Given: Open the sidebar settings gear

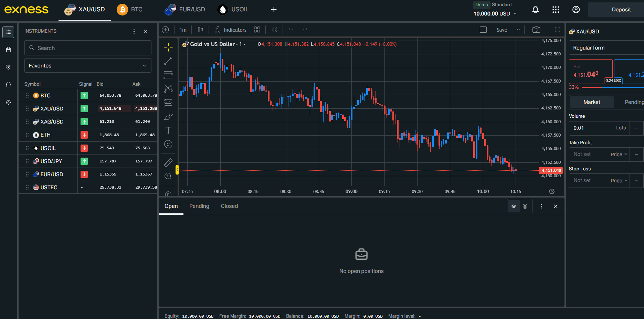Looking at the screenshot, I should [8, 103].
